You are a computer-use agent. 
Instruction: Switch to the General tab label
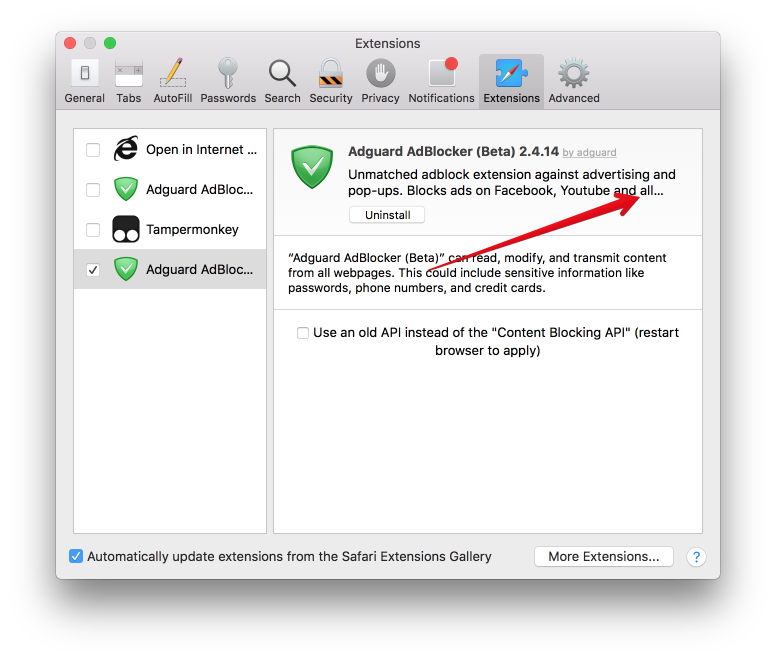pyautogui.click(x=85, y=98)
